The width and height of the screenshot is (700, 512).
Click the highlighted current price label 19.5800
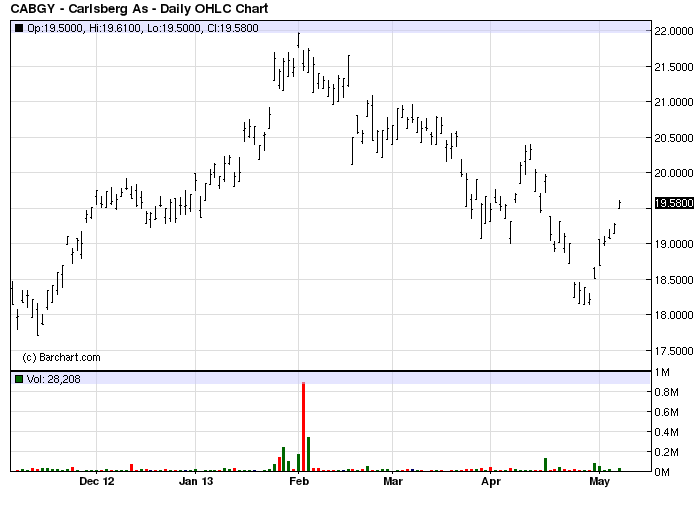tap(674, 203)
